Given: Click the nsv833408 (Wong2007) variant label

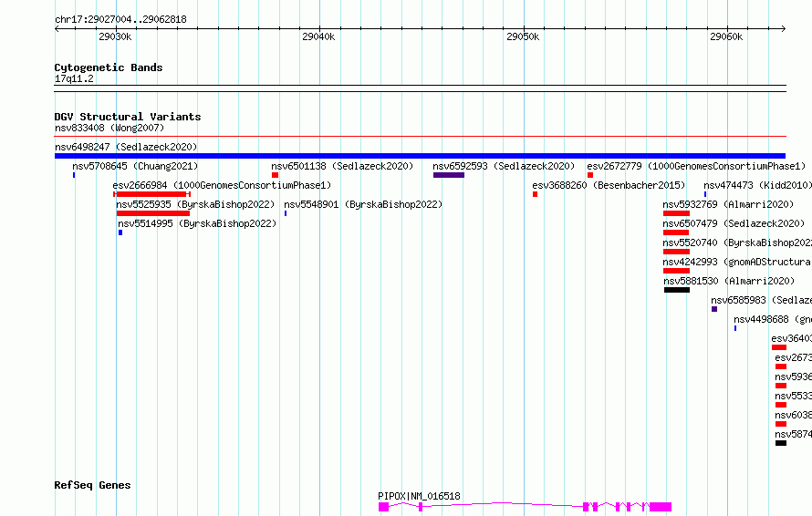Looking at the screenshot, I should [x=109, y=128].
